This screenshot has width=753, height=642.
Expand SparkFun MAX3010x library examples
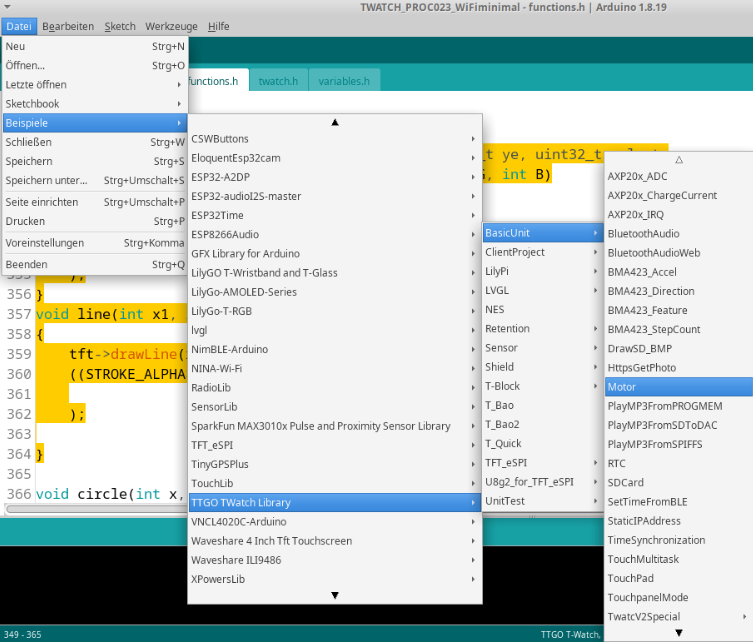click(x=335, y=426)
